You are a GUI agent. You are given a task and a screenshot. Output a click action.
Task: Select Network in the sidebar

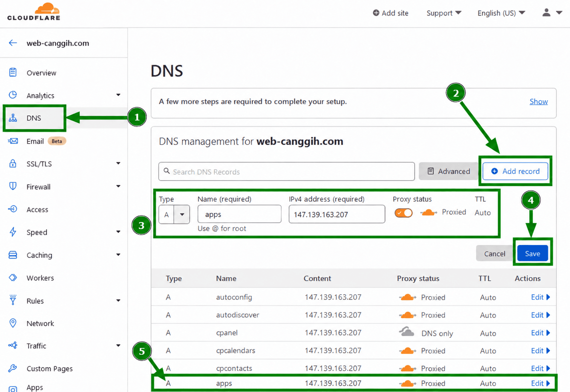40,323
